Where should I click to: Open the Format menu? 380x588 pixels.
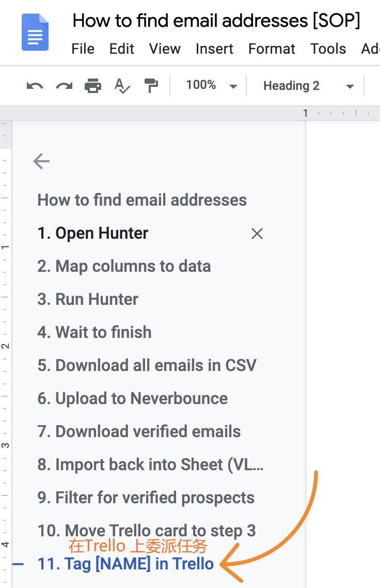(272, 49)
